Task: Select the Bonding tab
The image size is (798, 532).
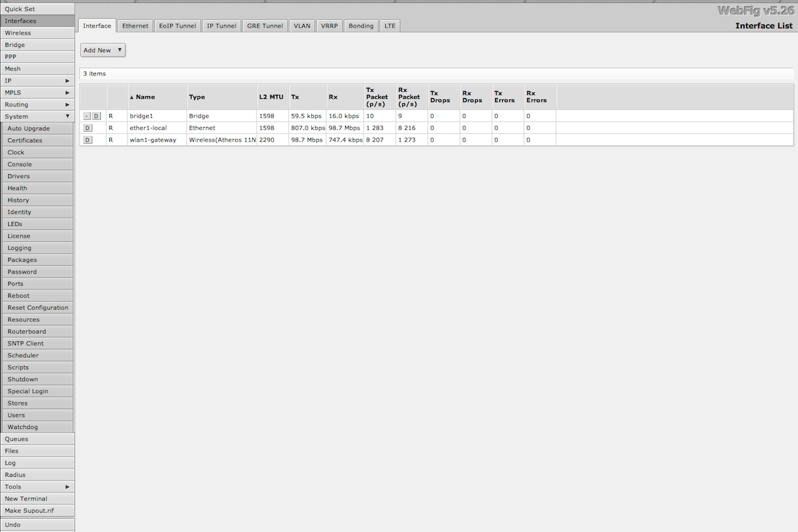Action: [x=360, y=26]
